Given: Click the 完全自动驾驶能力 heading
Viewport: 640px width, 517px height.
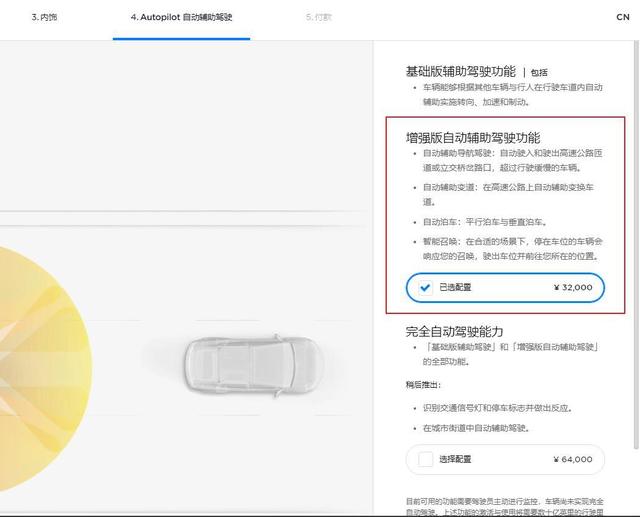Looking at the screenshot, I should [x=454, y=332].
